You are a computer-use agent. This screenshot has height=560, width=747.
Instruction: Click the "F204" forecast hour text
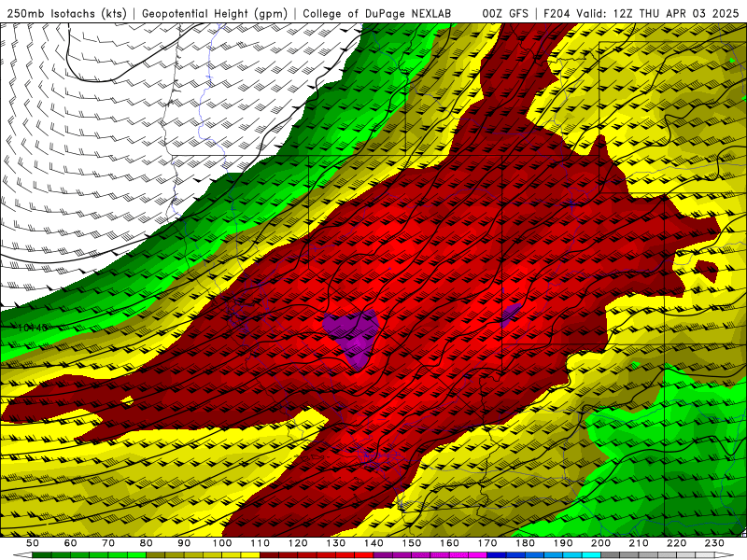pyautogui.click(x=557, y=13)
